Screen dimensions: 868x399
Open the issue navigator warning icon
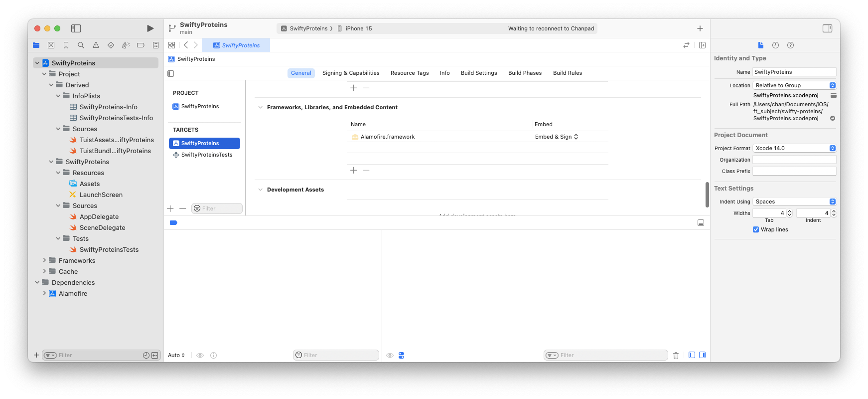pos(96,45)
